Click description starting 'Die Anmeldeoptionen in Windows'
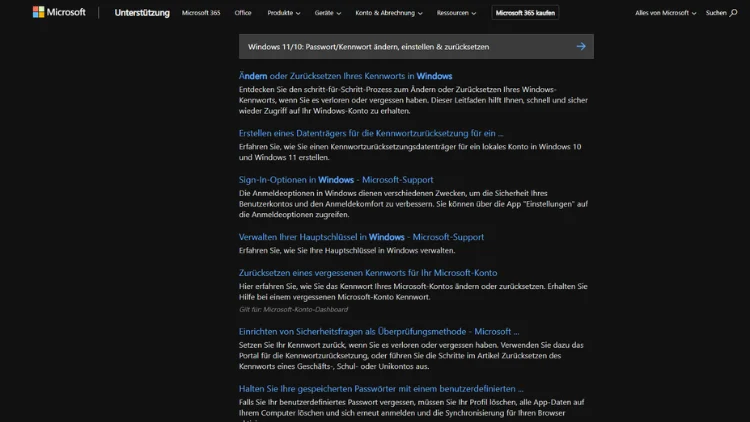The image size is (750, 422). [x=413, y=204]
